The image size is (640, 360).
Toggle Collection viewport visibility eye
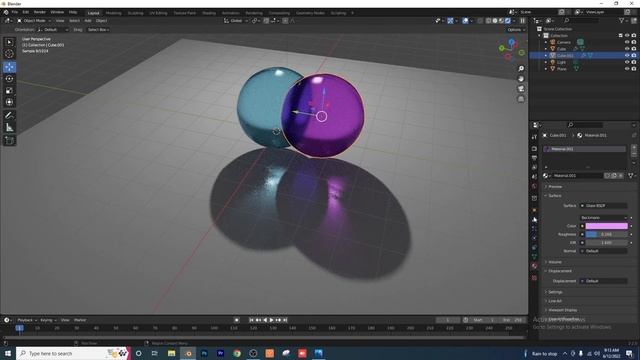coord(627,36)
